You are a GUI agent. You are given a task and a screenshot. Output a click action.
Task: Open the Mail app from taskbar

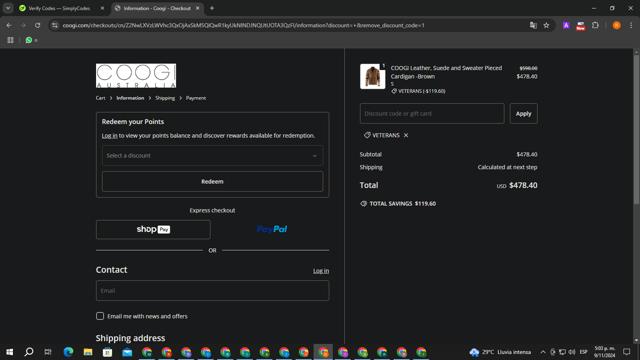tap(127, 352)
